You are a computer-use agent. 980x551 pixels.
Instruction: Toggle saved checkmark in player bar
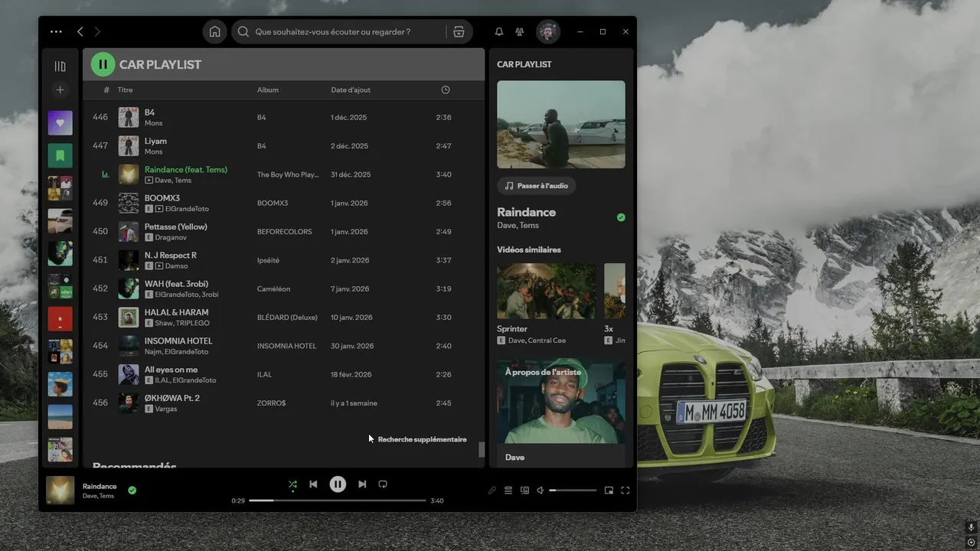[x=132, y=491]
